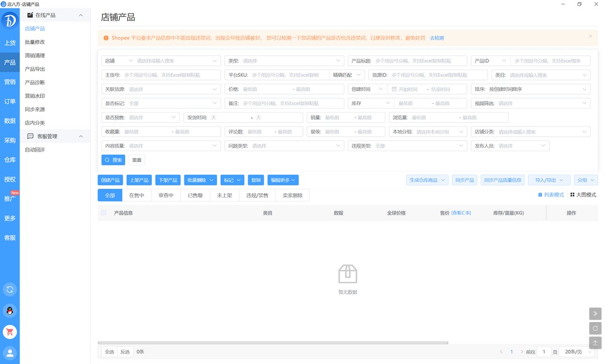Open the user profile avatar icon

10,353
